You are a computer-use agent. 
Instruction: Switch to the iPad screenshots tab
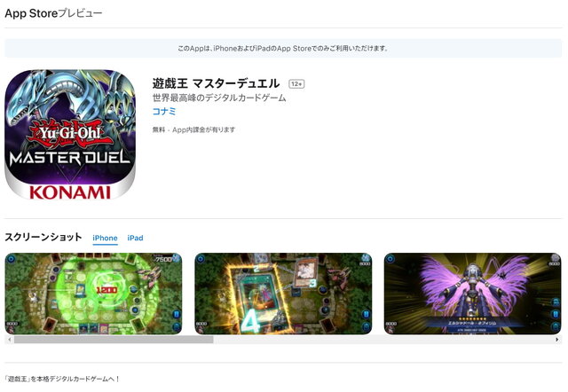(x=135, y=238)
